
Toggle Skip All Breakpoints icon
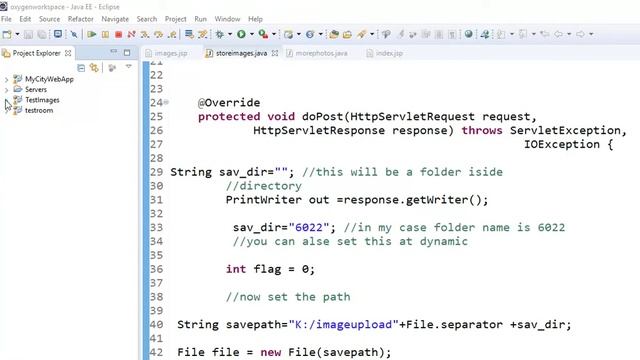tap(74, 34)
